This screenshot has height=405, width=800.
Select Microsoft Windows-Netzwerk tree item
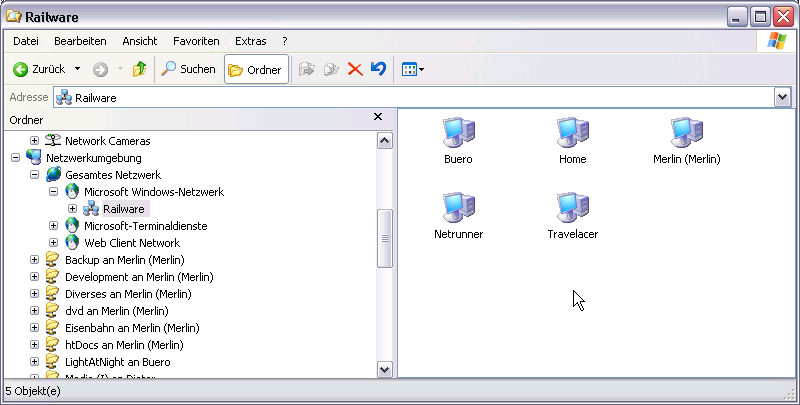click(x=154, y=192)
